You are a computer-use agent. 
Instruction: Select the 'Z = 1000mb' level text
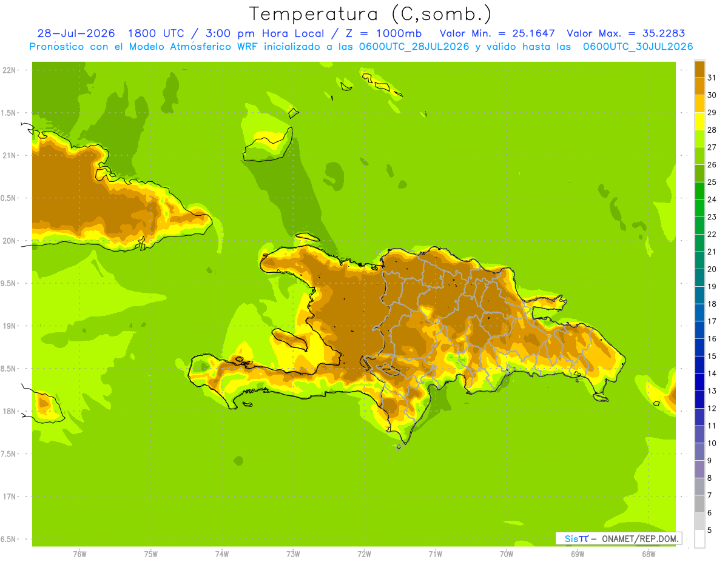pyautogui.click(x=383, y=33)
